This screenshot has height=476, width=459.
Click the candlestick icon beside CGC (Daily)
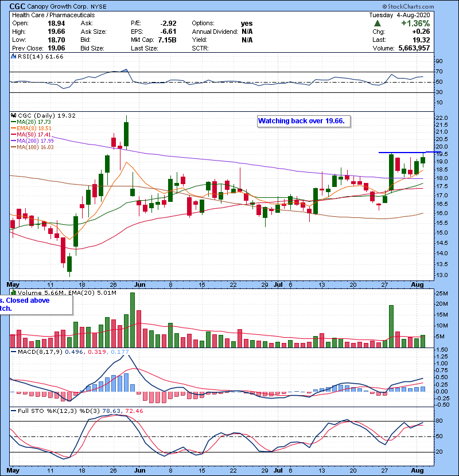point(13,115)
